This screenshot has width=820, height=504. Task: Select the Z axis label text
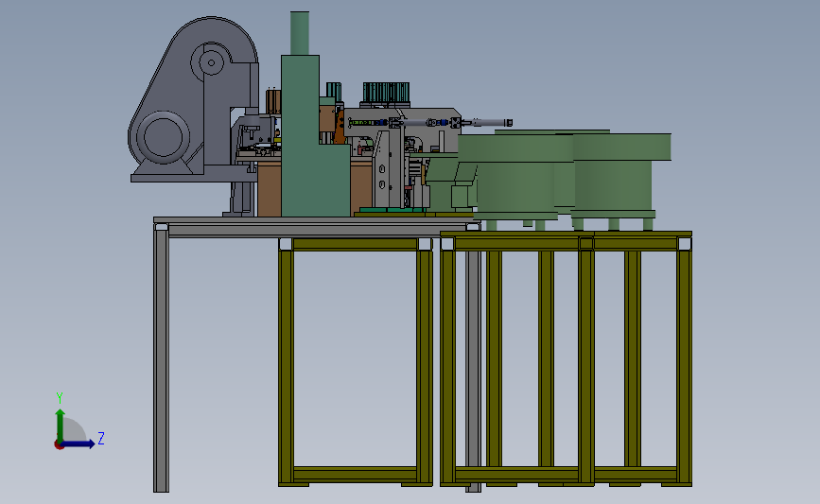pyautogui.click(x=101, y=438)
